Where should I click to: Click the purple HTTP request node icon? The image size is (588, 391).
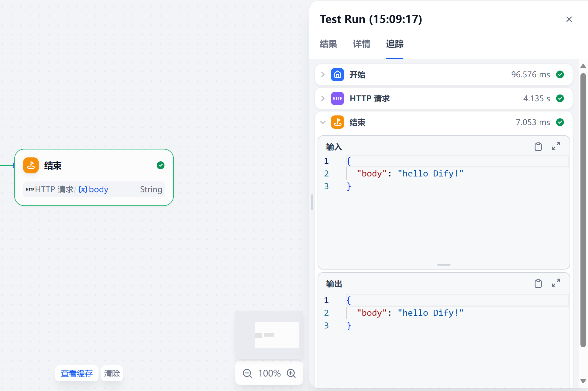[337, 99]
